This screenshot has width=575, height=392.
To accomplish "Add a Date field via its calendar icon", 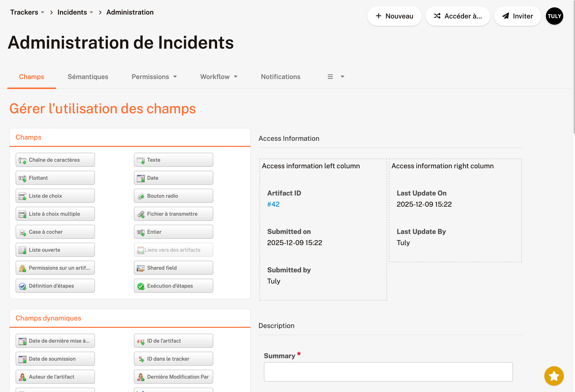I will click(140, 178).
